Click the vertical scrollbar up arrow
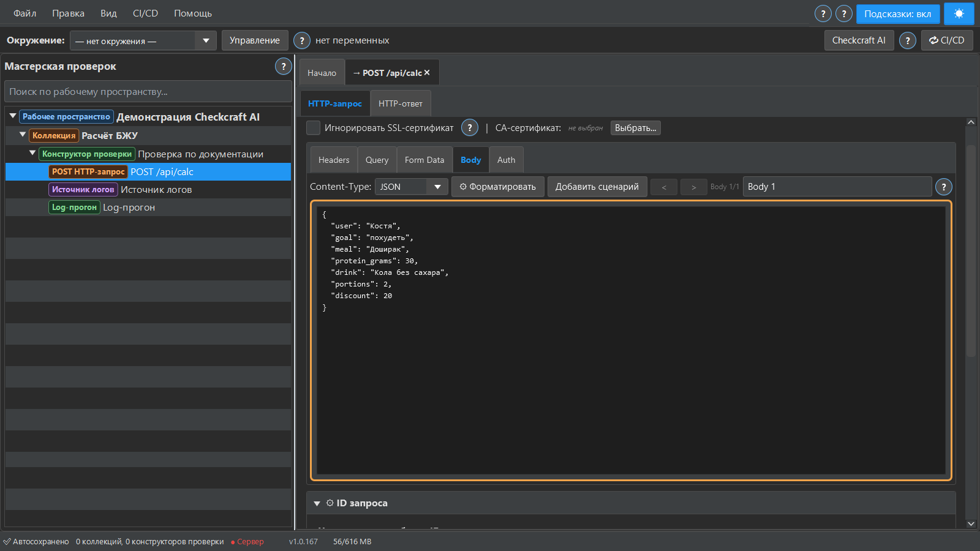Image resolution: width=980 pixels, height=551 pixels. [x=971, y=122]
